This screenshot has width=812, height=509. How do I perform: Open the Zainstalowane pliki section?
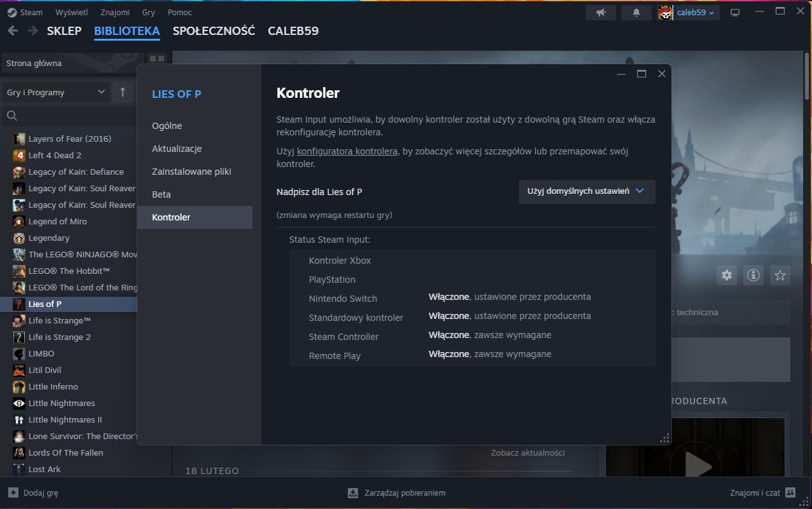click(x=195, y=172)
